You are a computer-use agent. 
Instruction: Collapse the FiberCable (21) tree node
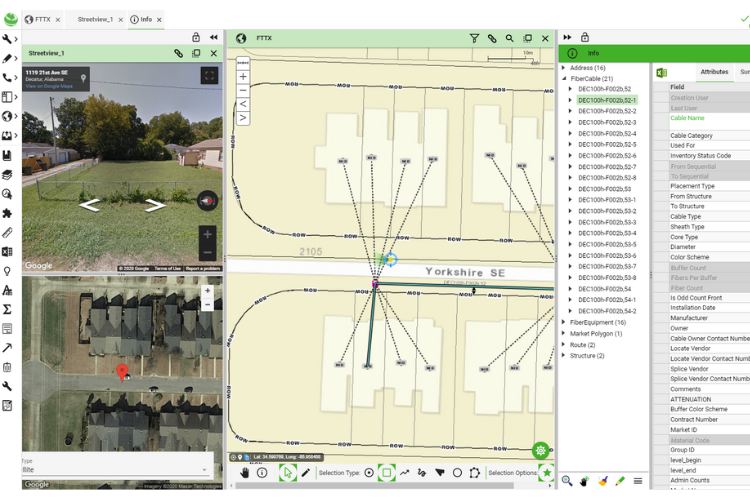click(563, 78)
